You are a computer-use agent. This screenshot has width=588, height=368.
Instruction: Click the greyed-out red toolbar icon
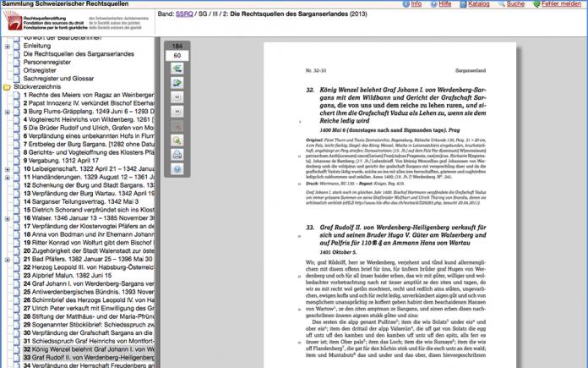coord(177,126)
